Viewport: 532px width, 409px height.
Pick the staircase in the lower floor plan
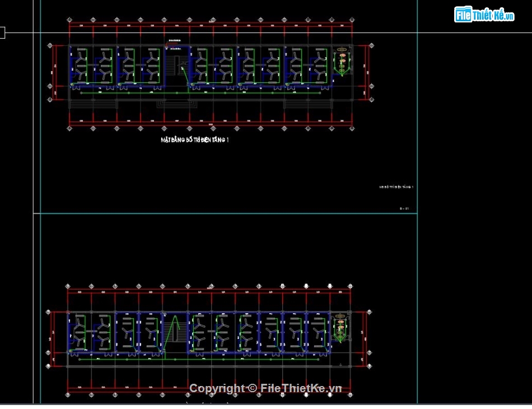coord(175,332)
